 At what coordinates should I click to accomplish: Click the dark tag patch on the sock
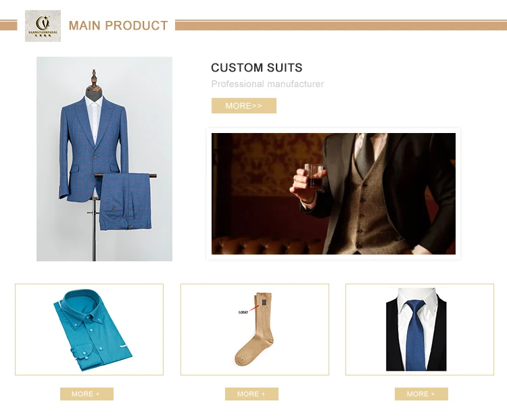[x=264, y=303]
